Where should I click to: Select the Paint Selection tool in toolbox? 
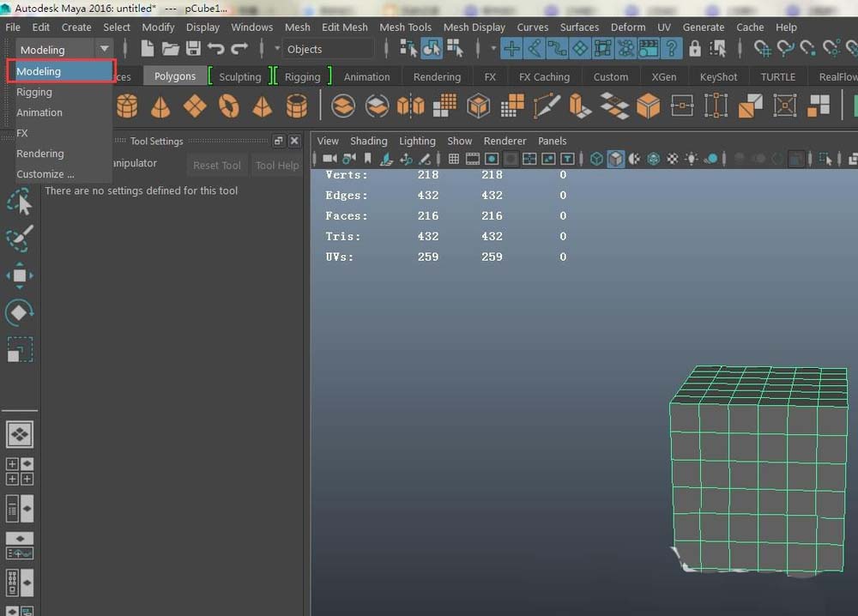tap(19, 239)
